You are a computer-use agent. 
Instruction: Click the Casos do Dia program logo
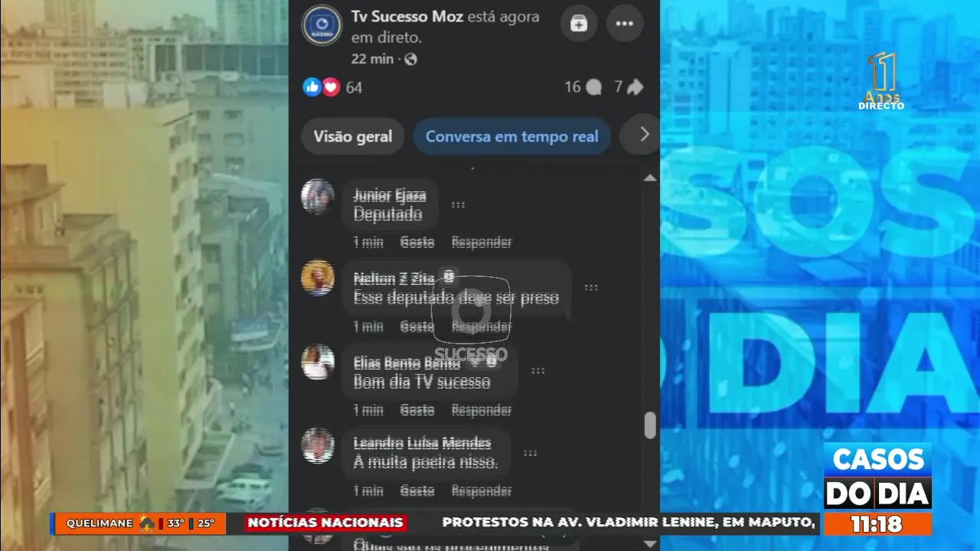click(x=877, y=476)
